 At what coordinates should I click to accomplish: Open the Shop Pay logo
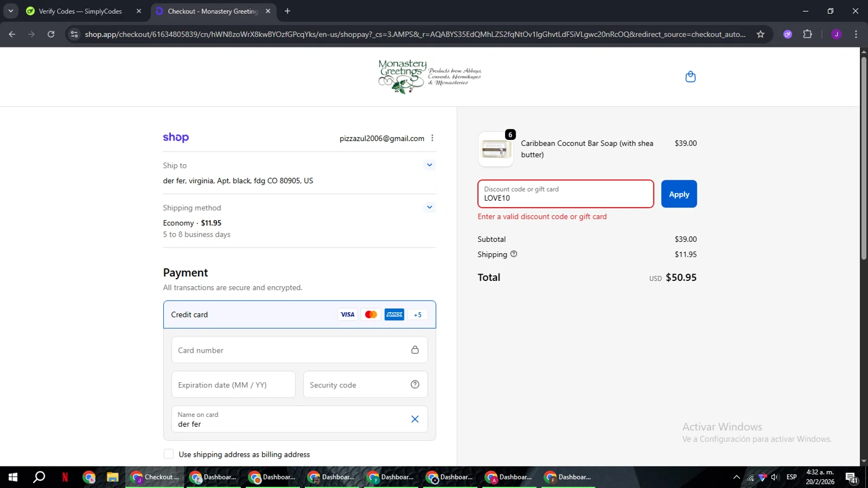(176, 138)
